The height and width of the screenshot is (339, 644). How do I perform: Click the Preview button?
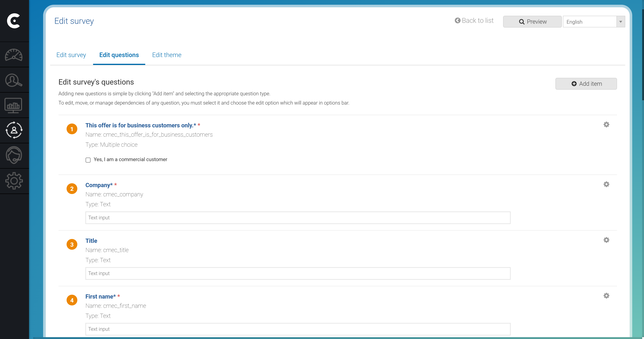(x=532, y=21)
